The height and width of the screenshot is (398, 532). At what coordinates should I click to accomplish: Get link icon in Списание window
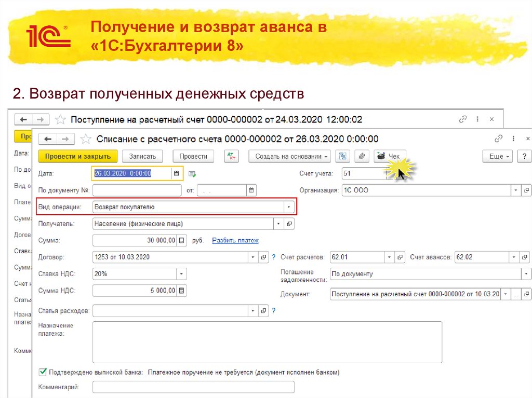click(498, 139)
